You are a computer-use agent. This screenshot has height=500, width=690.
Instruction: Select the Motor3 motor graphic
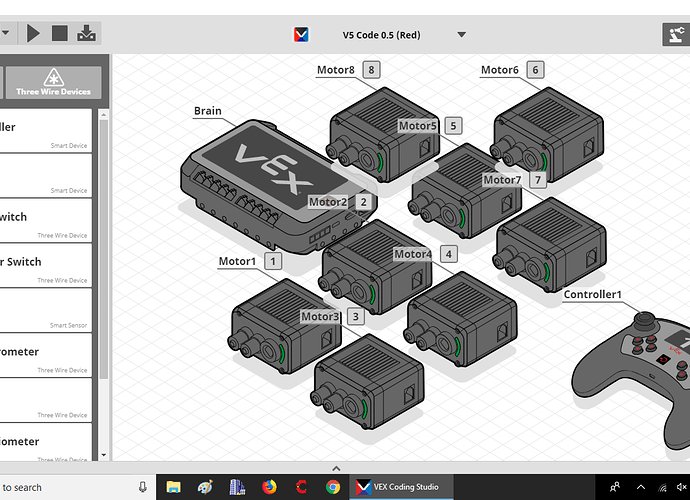[x=368, y=381]
